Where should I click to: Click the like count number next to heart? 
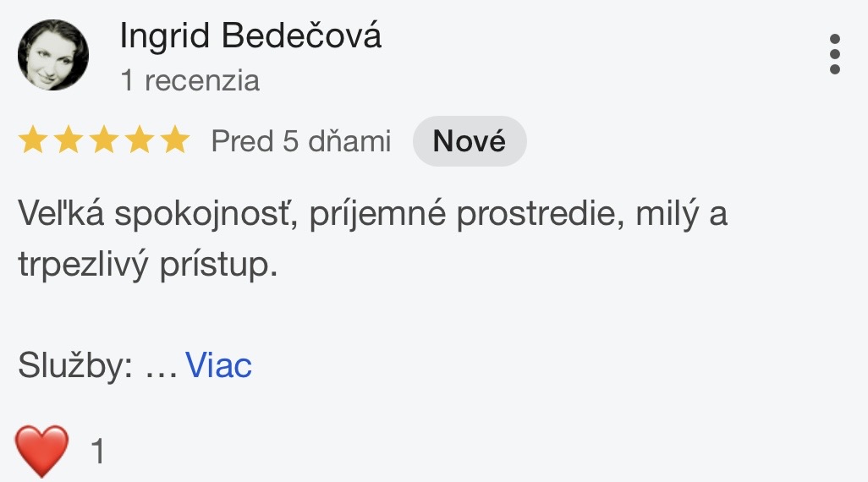[x=98, y=452]
